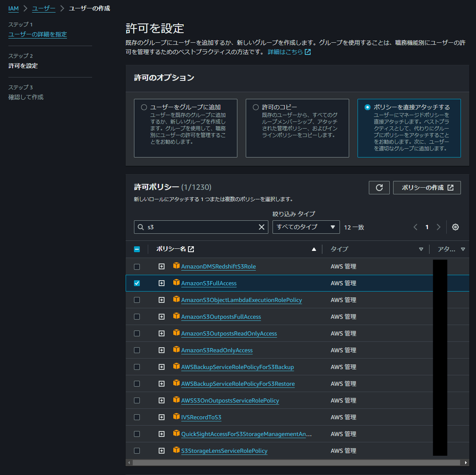The height and width of the screenshot is (475, 476).
Task: Check the AWSBackupServiceRolePolicyForS3Backup checkbox
Action: click(137, 367)
